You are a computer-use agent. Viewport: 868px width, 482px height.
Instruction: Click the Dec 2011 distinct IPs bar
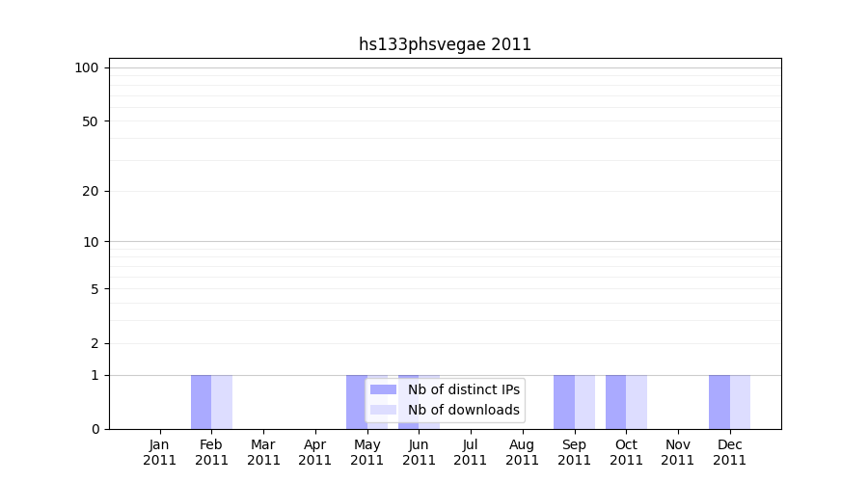[719, 402]
